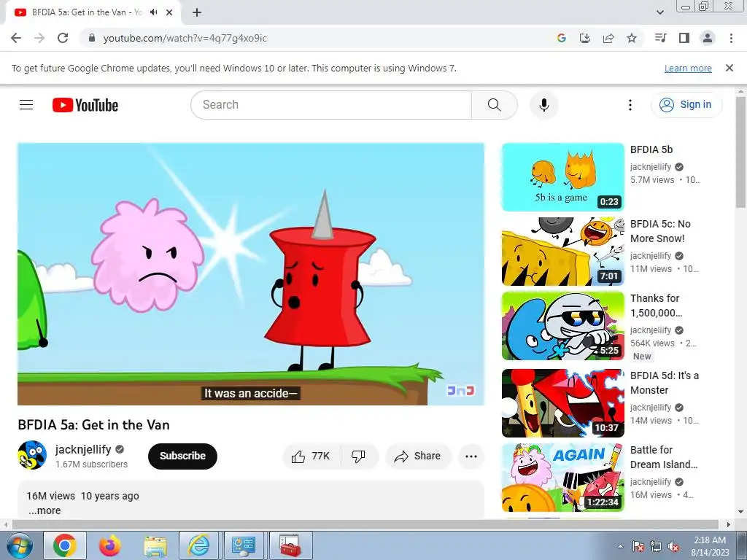Open the Thanks for 1,500,000 video thumbnail
This screenshot has height=560, width=747.
[562, 326]
